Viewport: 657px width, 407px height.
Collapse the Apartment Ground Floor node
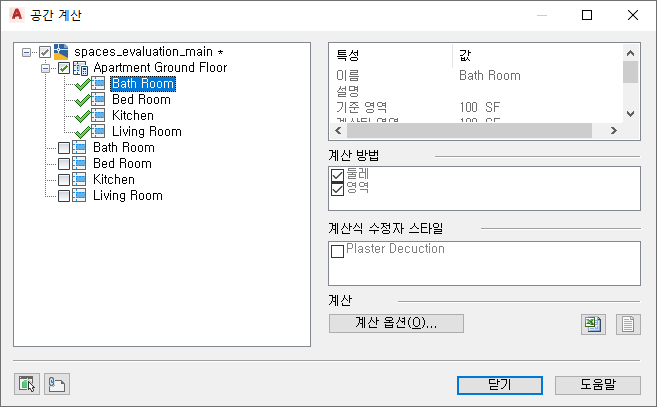tap(45, 68)
